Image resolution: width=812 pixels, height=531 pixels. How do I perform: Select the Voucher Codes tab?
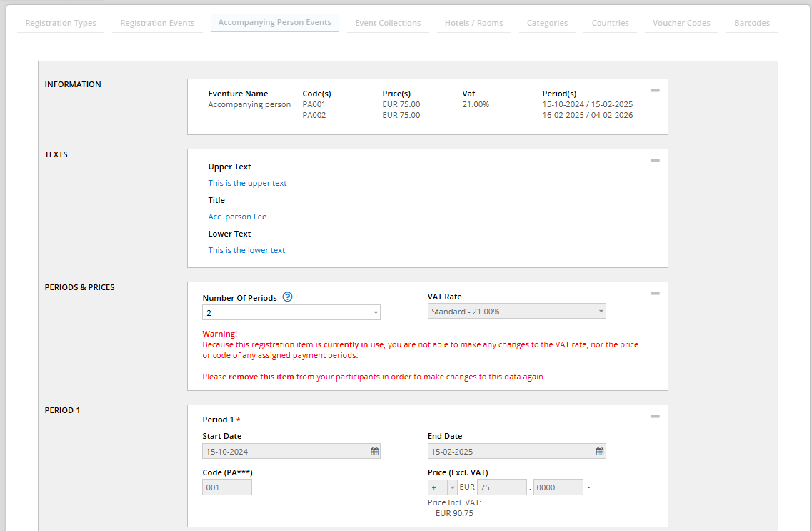click(681, 23)
